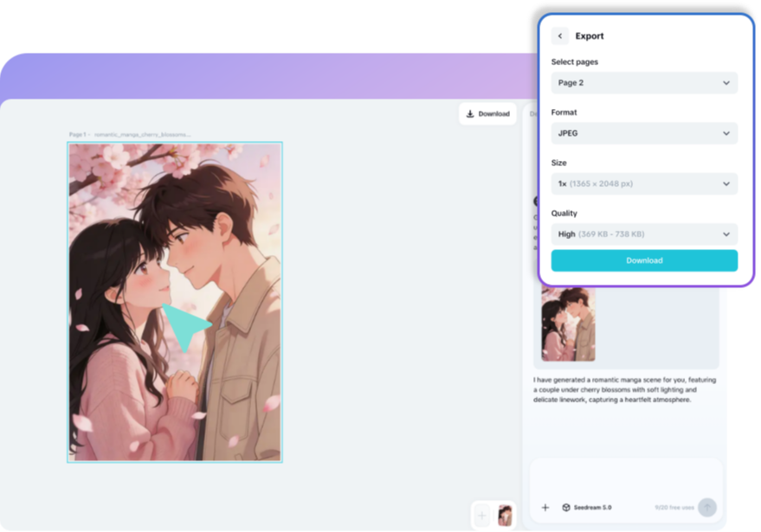
Task: Click the 9/20 free uses text
Action: pos(674,507)
